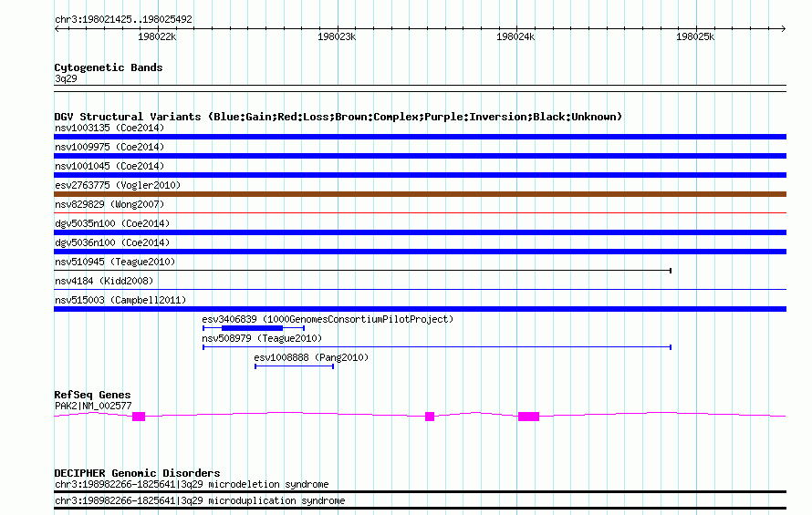Viewport: 812px width, 515px height.
Task: Click the middle small magenta PAK2 exon
Action: [430, 417]
